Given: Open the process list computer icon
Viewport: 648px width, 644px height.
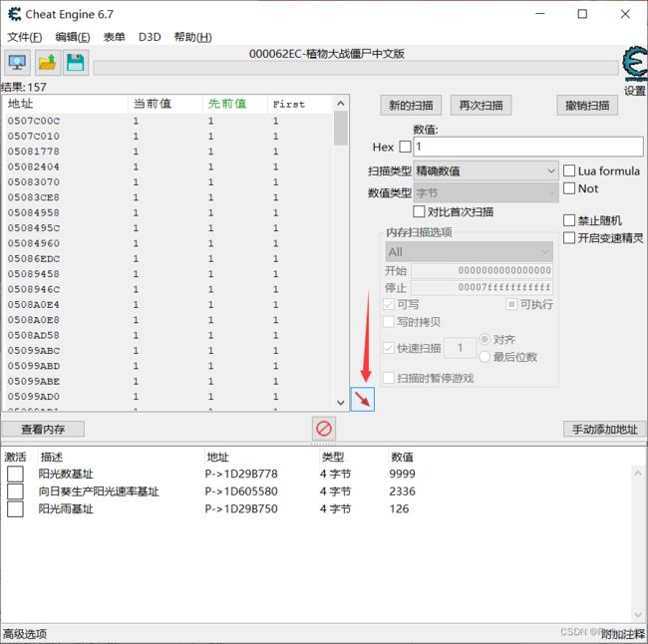Looking at the screenshot, I should pyautogui.click(x=17, y=63).
